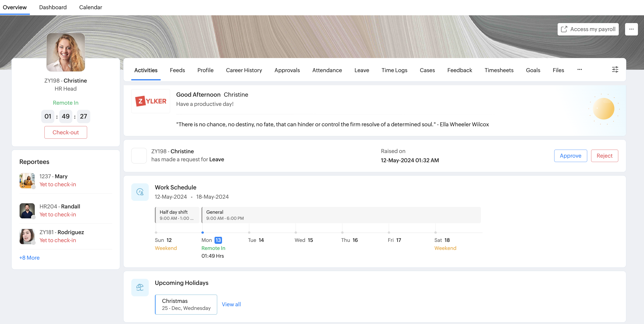Switch to the Overview tab
Viewport: 644px width, 324px height.
coord(15,7)
